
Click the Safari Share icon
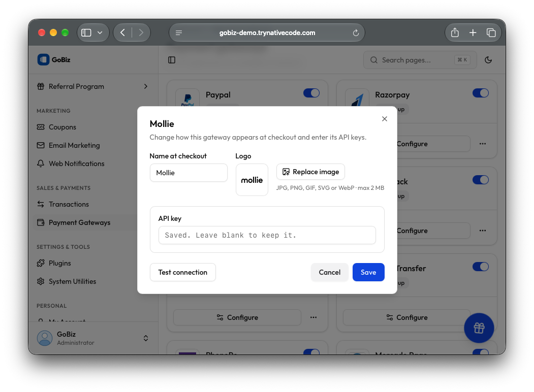pos(455,32)
